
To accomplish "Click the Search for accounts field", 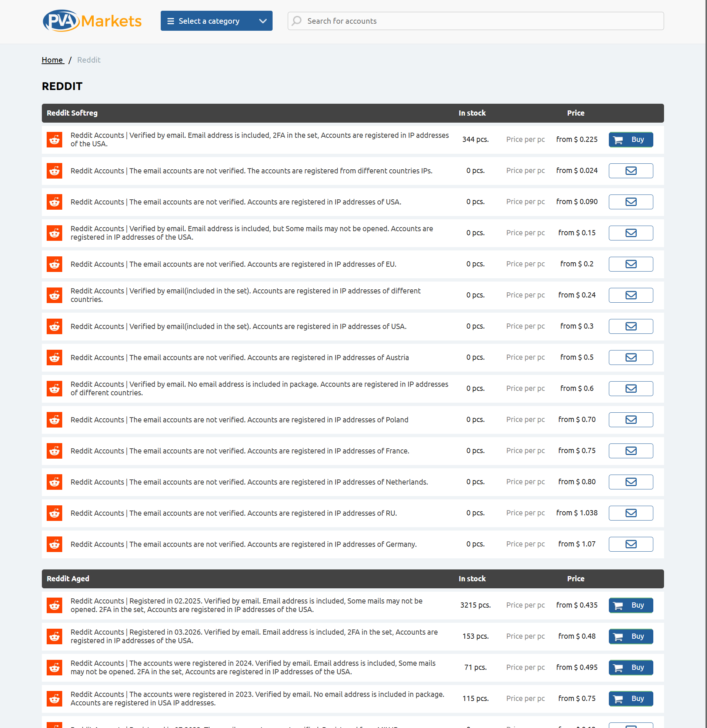I will [x=476, y=21].
